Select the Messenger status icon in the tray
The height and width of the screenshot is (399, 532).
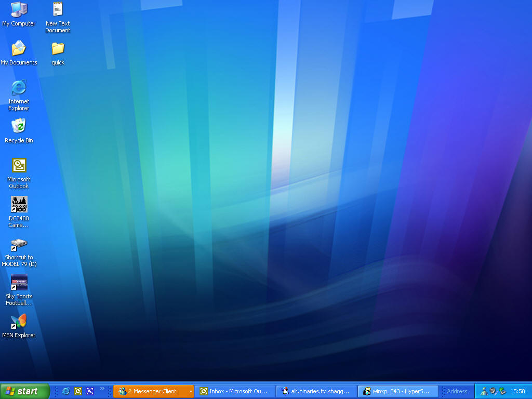[484, 391]
